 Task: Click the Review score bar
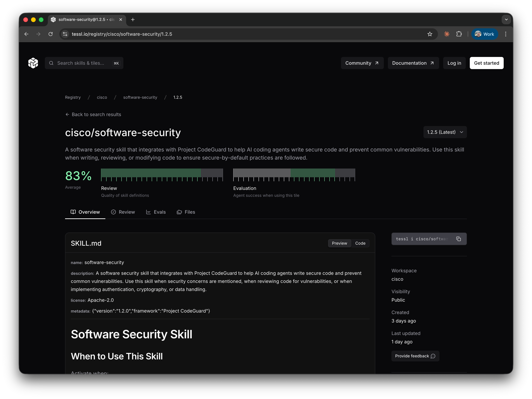[162, 175]
